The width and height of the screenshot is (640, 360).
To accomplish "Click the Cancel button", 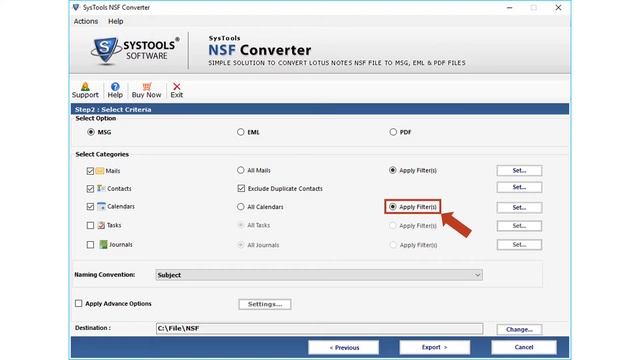I will click(524, 347).
